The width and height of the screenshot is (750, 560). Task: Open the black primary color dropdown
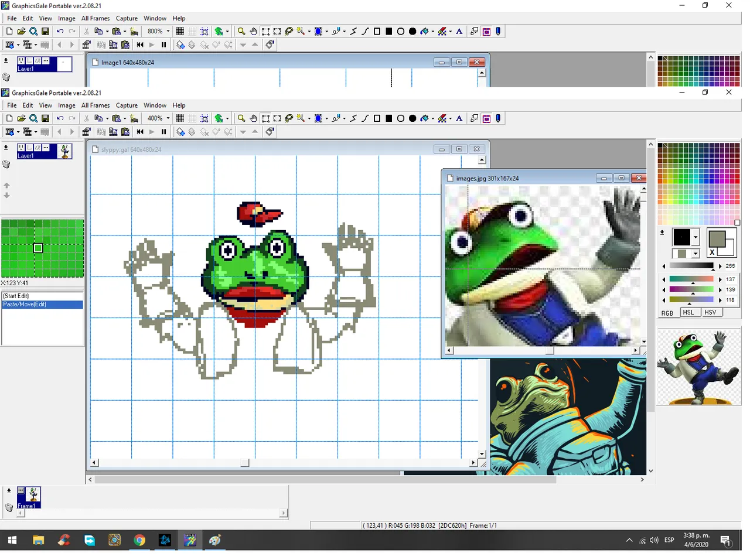pyautogui.click(x=696, y=237)
